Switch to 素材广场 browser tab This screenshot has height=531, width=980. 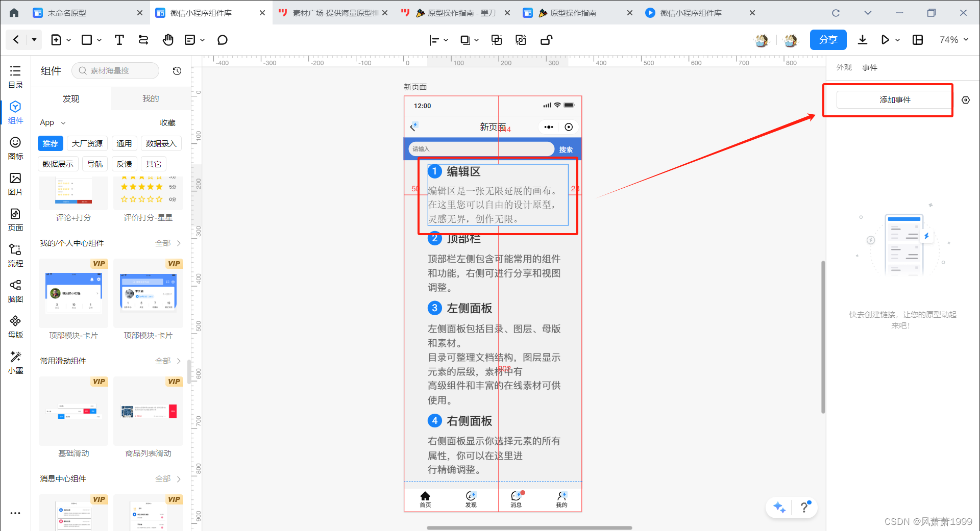[333, 13]
